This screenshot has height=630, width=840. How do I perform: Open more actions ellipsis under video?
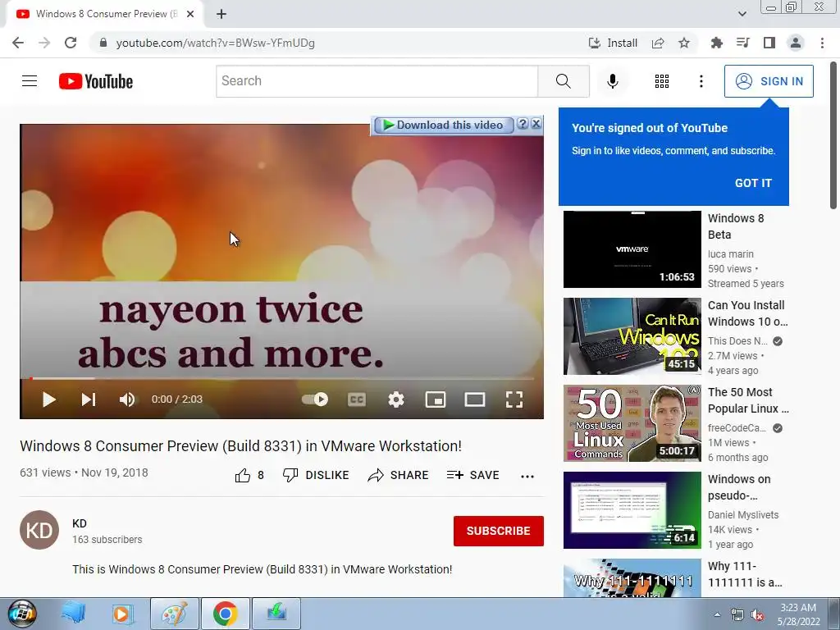pos(527,477)
